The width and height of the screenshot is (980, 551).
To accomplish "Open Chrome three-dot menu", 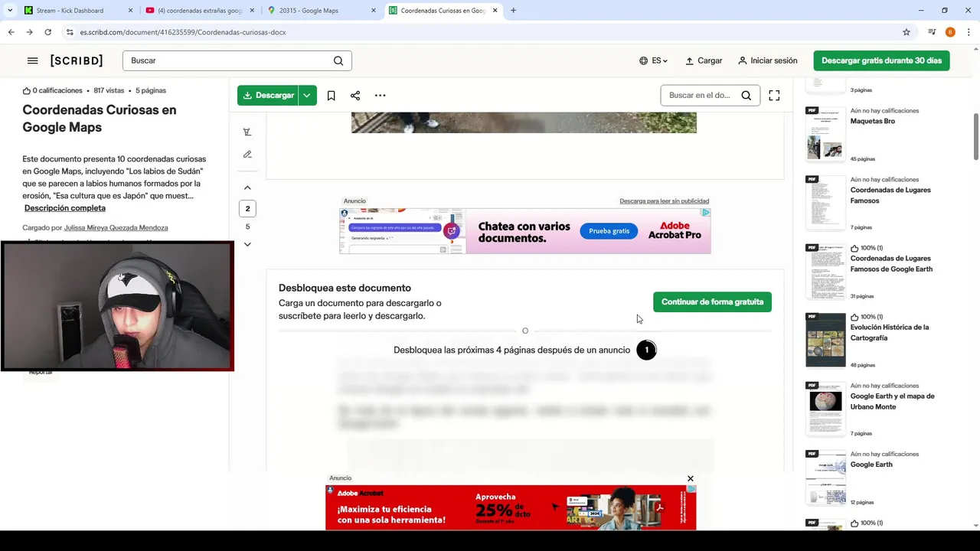I will [969, 32].
